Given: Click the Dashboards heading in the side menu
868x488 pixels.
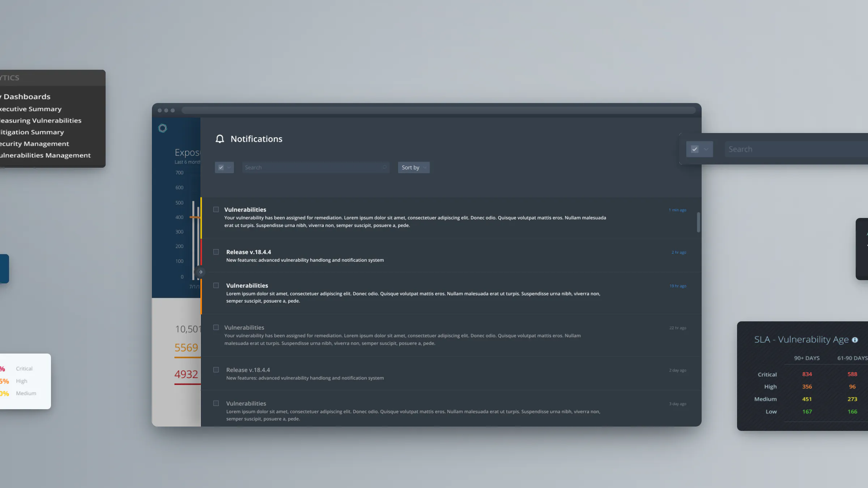Looking at the screenshot, I should [x=27, y=97].
